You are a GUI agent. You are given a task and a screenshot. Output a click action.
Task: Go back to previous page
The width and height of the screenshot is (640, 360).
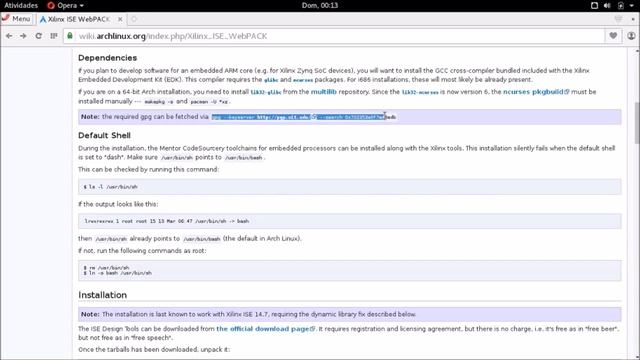(9, 36)
